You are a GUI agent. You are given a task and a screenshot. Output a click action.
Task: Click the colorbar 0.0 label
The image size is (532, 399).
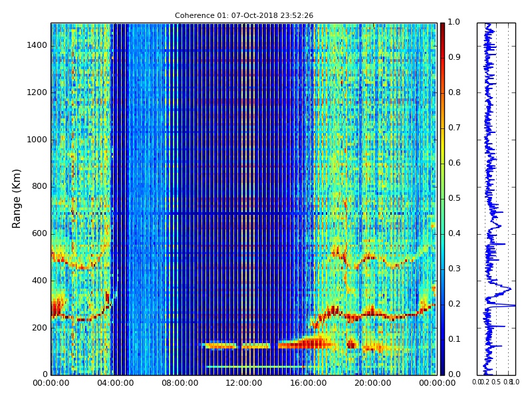point(454,374)
